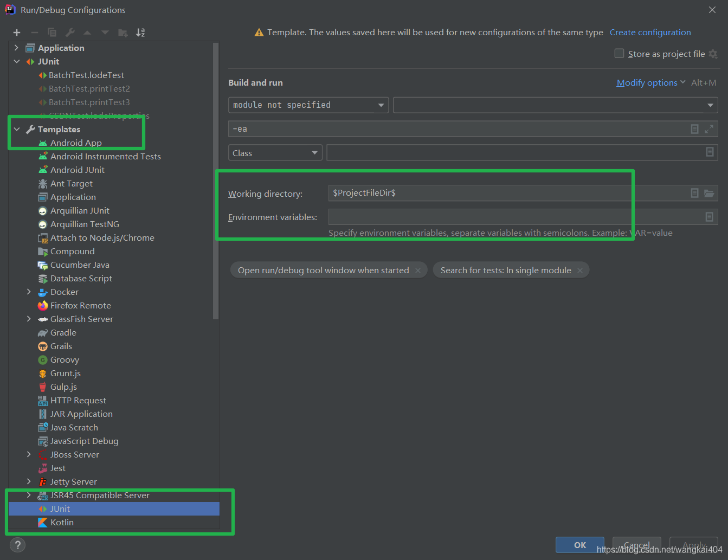Expand the Jetty Server template node
This screenshot has height=560, width=728.
tap(29, 481)
